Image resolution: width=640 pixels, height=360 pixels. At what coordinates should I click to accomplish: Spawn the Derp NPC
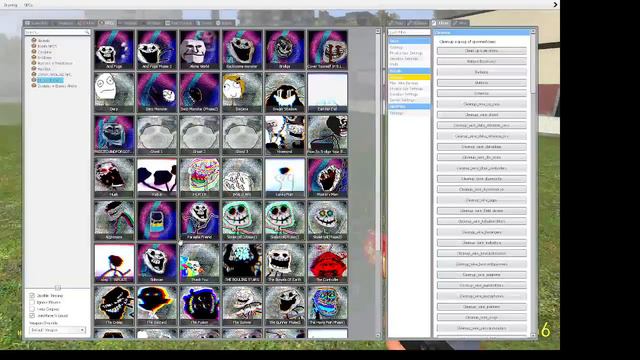(x=114, y=93)
